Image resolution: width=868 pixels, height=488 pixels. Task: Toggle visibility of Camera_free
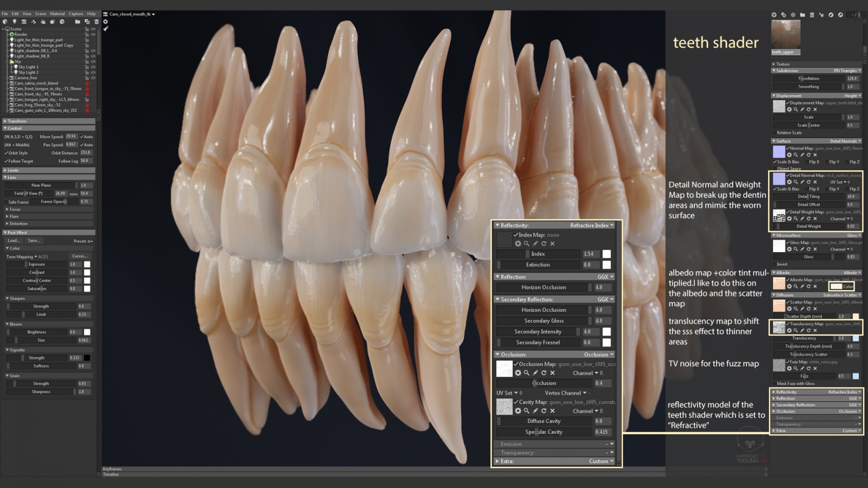(x=93, y=78)
